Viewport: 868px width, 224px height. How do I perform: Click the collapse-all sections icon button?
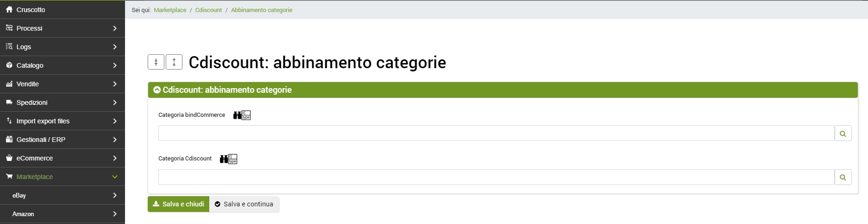pyautogui.click(x=156, y=62)
